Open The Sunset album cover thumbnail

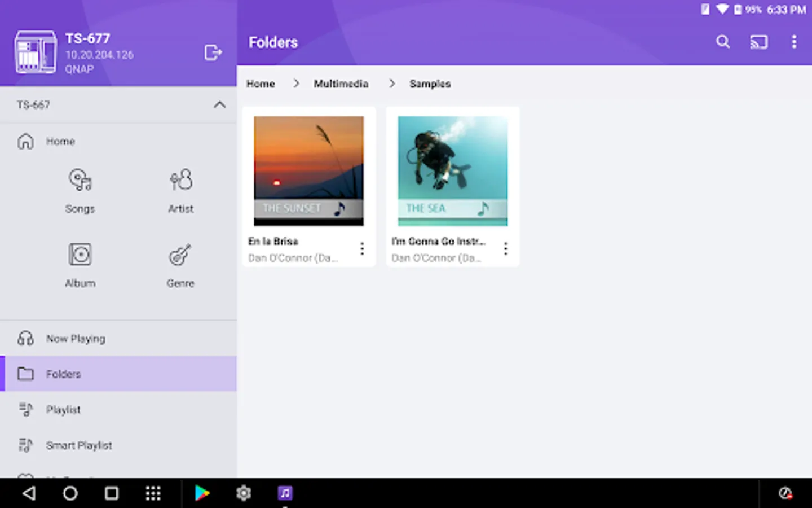coord(308,171)
